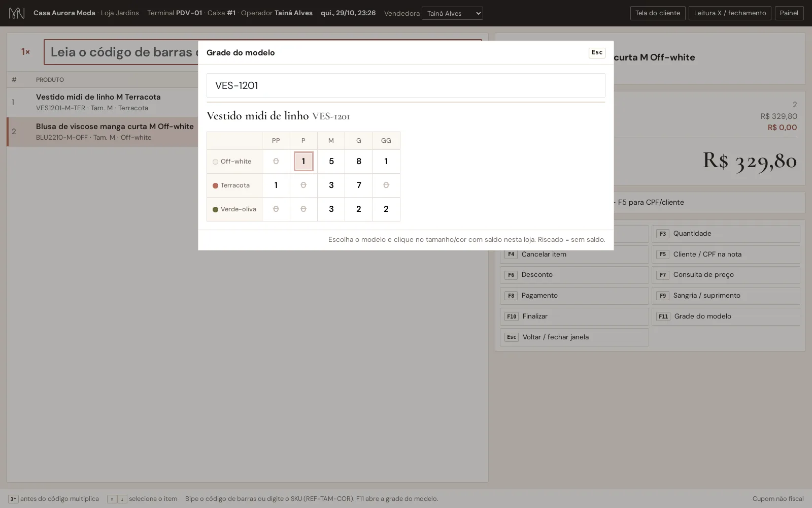Image resolution: width=812 pixels, height=508 pixels.
Task: Click F10 Finalizar
Action: click(574, 316)
